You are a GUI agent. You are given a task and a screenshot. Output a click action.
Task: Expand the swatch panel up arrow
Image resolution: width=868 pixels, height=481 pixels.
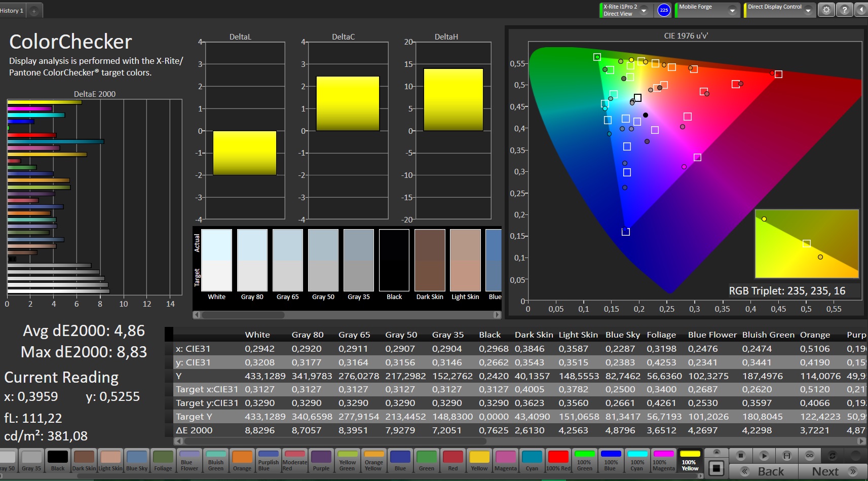click(x=716, y=452)
